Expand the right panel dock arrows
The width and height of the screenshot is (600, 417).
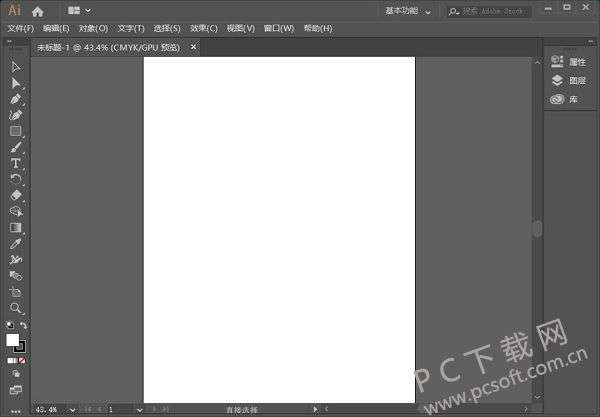click(590, 41)
